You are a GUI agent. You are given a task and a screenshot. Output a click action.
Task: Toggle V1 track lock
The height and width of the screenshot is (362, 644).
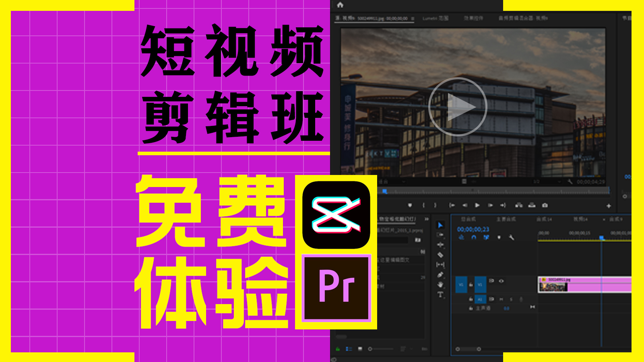(471, 285)
